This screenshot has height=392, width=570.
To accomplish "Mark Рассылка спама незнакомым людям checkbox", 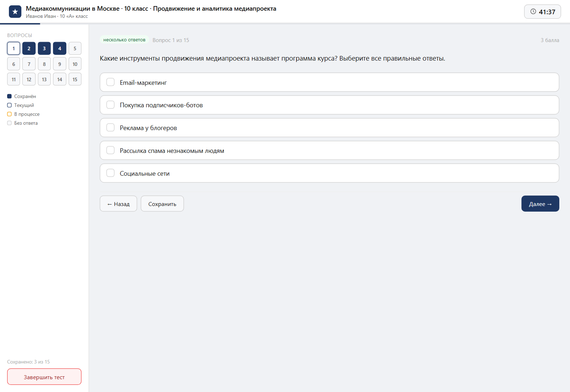I will coord(110,150).
